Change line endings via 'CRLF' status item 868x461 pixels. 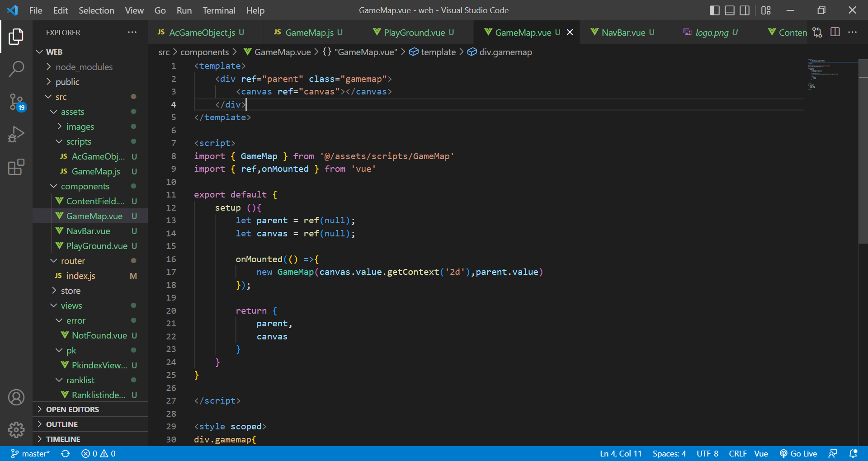(737, 453)
